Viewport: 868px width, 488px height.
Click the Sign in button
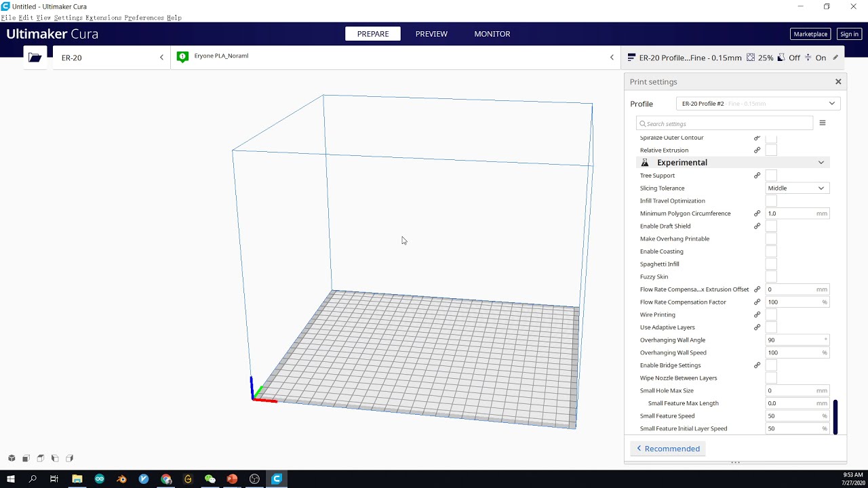(849, 34)
